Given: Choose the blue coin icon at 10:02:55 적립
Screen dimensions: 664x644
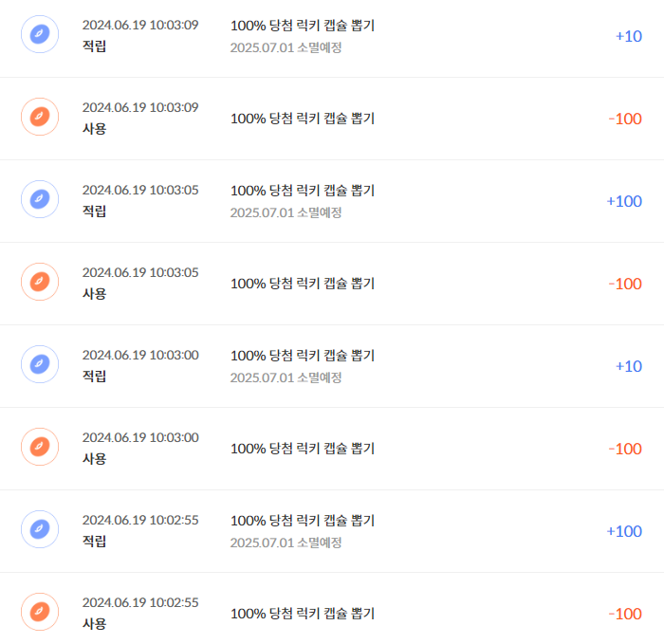Looking at the screenshot, I should (x=40, y=529).
